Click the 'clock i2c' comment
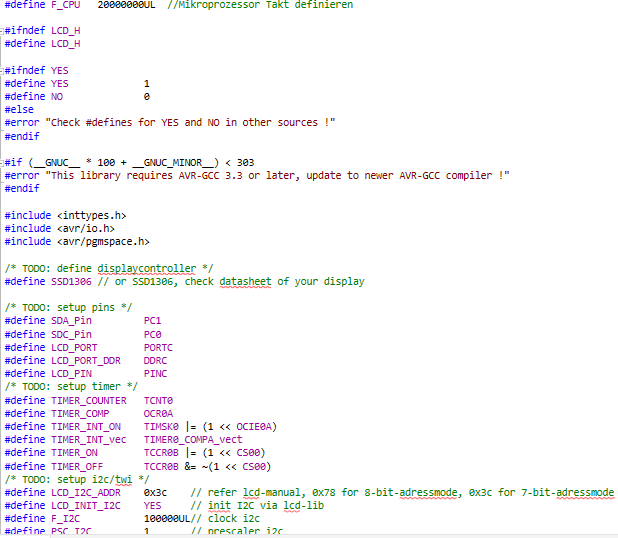Viewport: 618px width, 538px height. click(225, 519)
